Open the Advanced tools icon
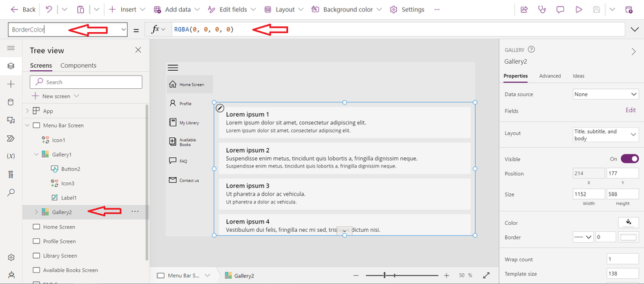 [x=11, y=174]
